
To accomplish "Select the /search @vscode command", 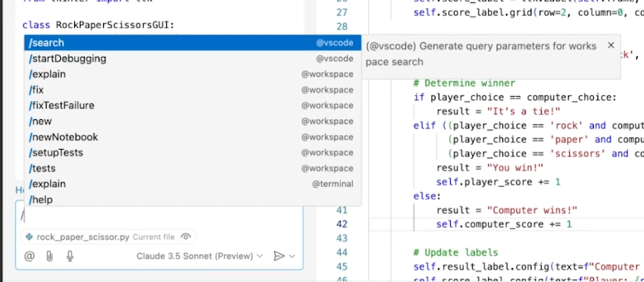I will (192, 43).
